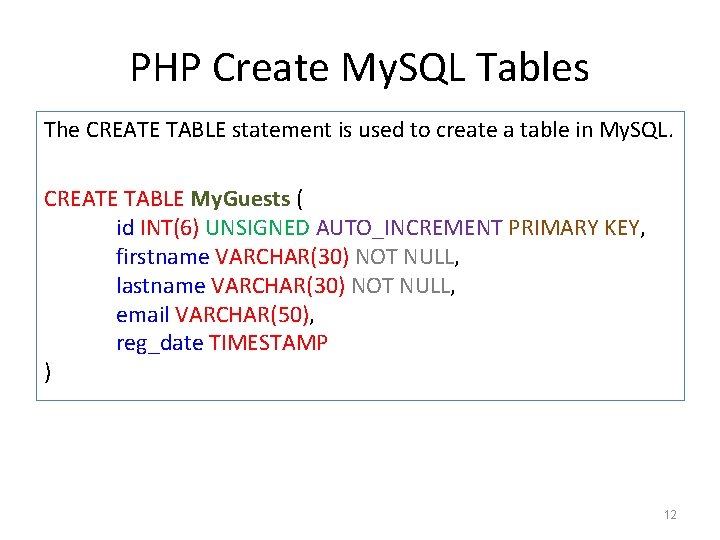Click the closing parenthesis of the statement
Screen dimensions: 720x540
pos(48,372)
